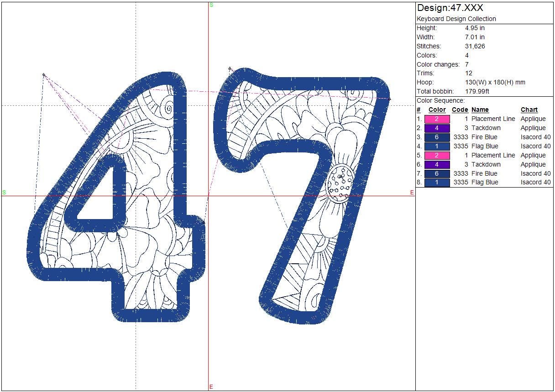The width and height of the screenshot is (555, 392).
Task: Click the green S marker at top center
Action: [x=211, y=5]
